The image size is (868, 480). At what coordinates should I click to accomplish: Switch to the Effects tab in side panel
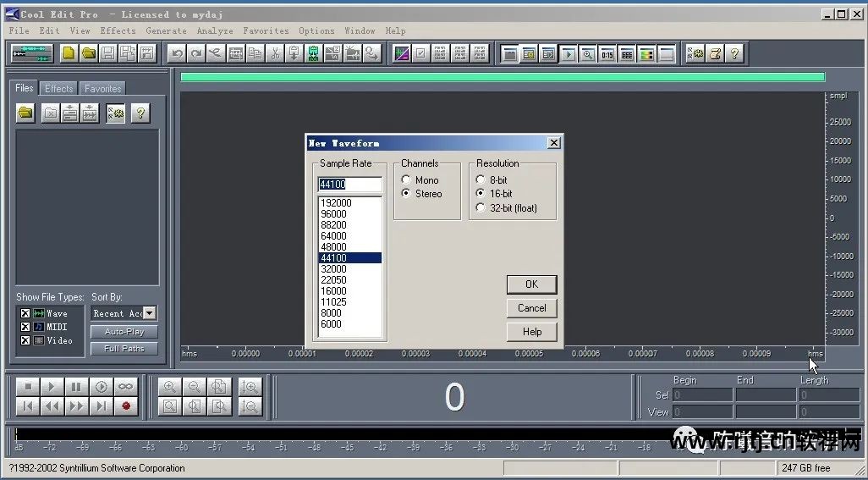pos(58,89)
